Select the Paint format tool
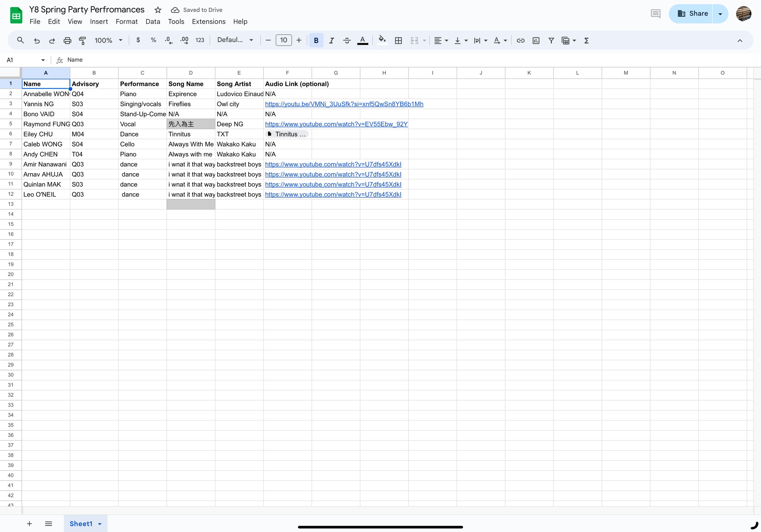Viewport: 761px width, 532px height. (82, 40)
